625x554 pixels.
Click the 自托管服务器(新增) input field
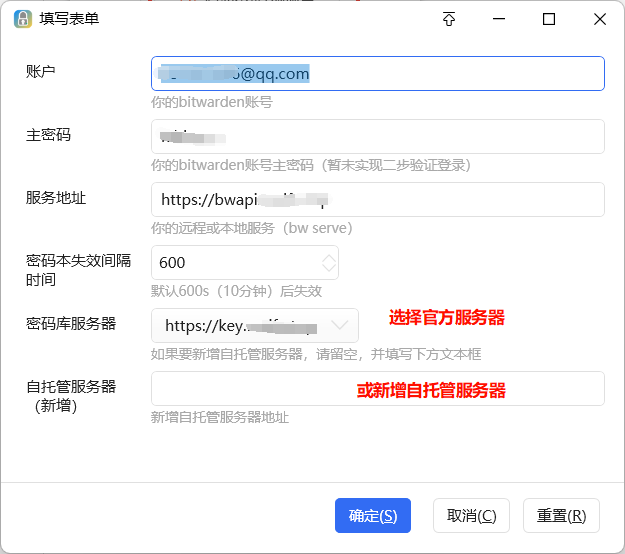pos(377,389)
